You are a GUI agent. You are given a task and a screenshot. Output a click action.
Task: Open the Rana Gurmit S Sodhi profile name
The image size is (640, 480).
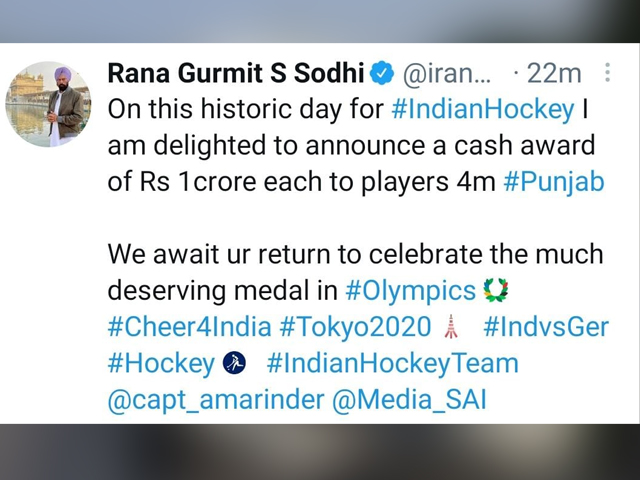tap(235, 73)
